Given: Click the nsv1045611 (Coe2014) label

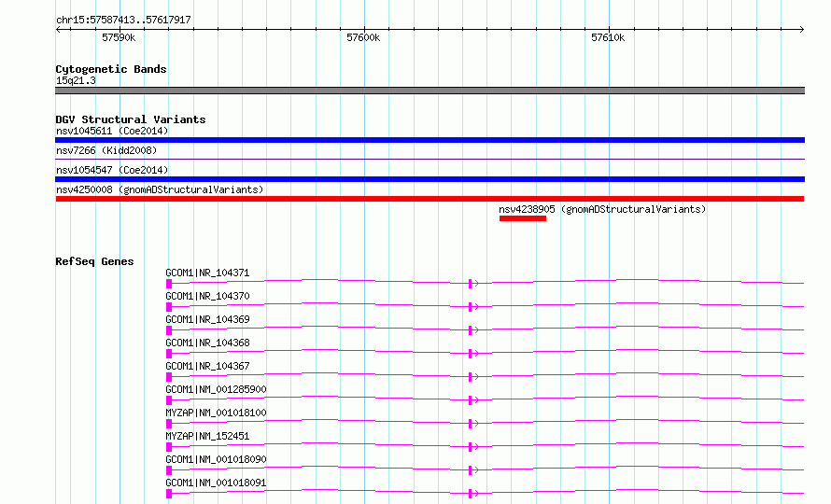Looking at the screenshot, I should pyautogui.click(x=112, y=131).
